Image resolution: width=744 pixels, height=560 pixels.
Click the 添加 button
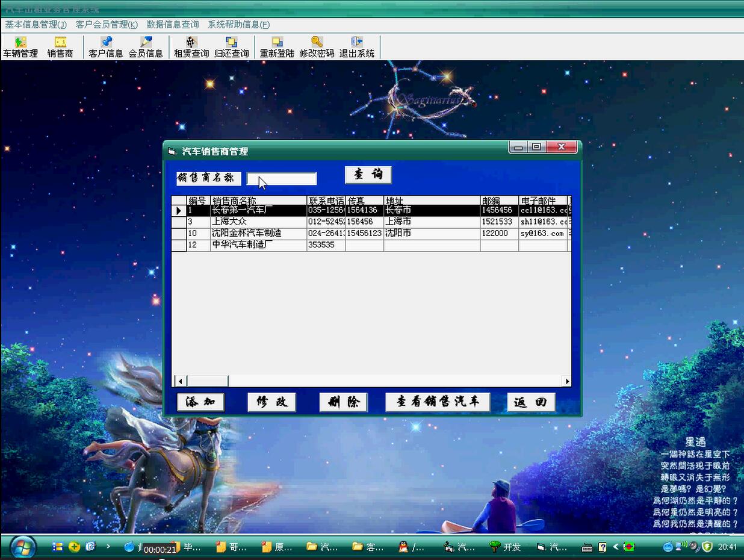[x=200, y=402]
